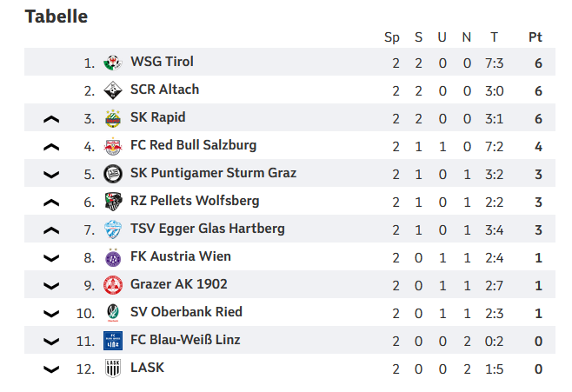
Task: Click the Red Bull Salzburg logo
Action: [113, 146]
